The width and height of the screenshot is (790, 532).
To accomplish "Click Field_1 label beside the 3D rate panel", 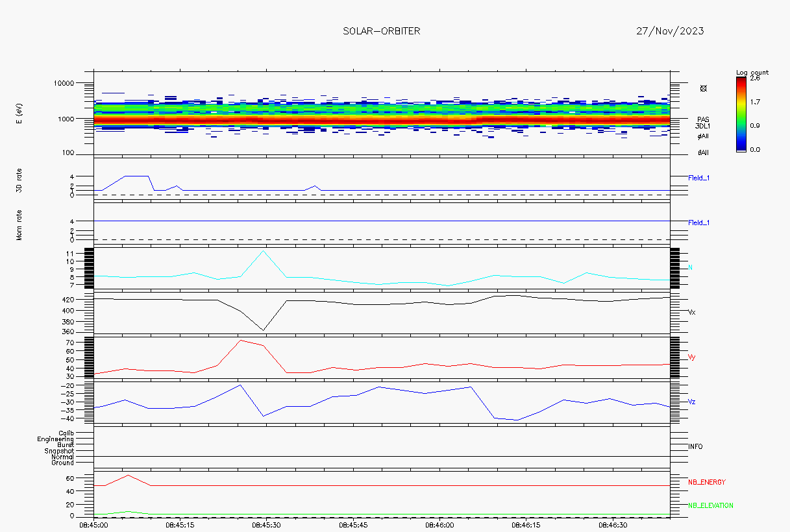I will [x=699, y=177].
